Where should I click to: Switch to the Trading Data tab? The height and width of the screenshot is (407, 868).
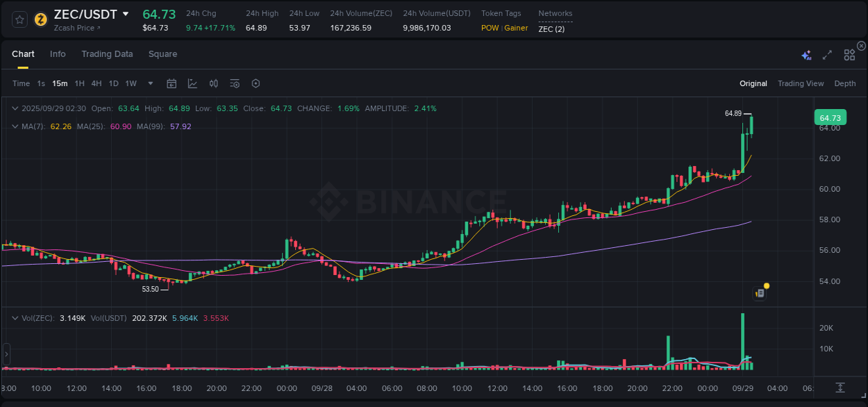[x=107, y=53]
